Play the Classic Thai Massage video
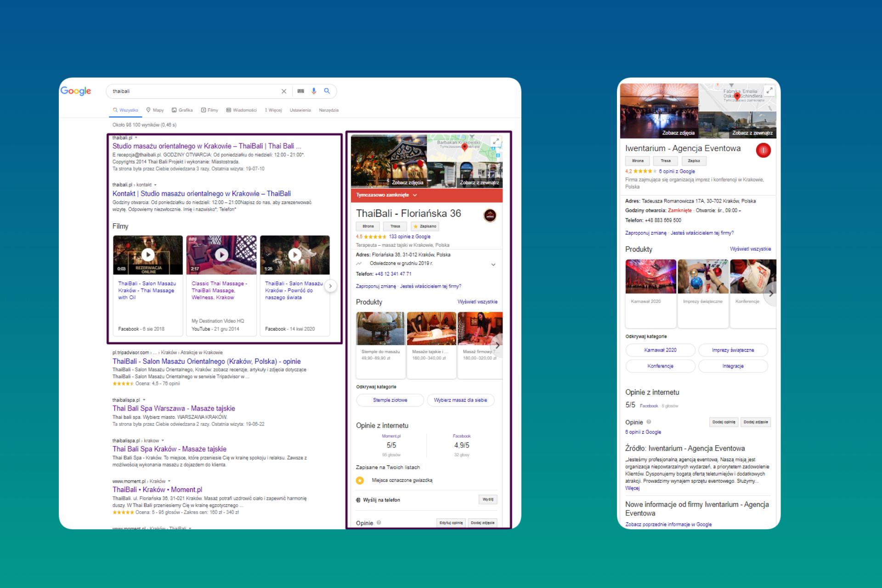 click(221, 254)
